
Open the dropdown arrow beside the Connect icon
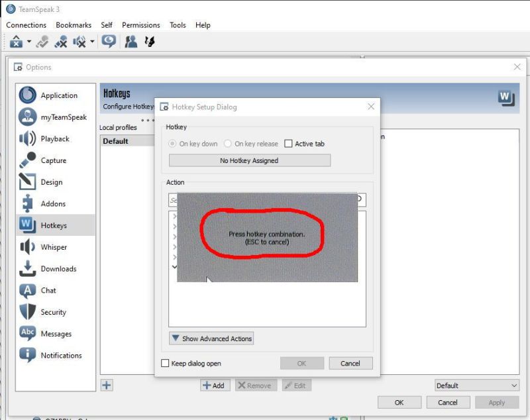click(x=29, y=42)
